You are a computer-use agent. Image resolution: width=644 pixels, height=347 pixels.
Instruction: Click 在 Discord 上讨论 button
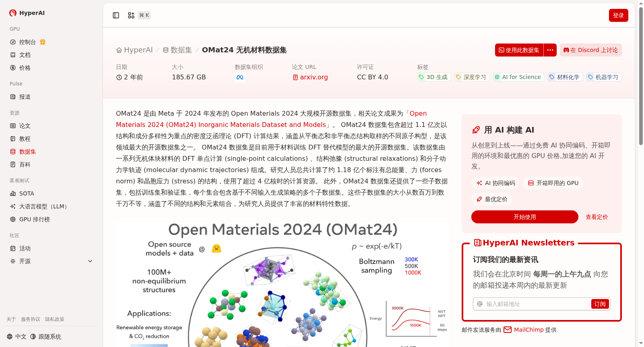tap(591, 50)
